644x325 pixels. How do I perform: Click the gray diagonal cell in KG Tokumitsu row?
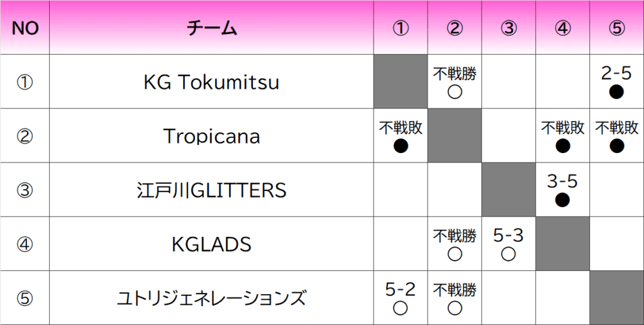(x=401, y=82)
